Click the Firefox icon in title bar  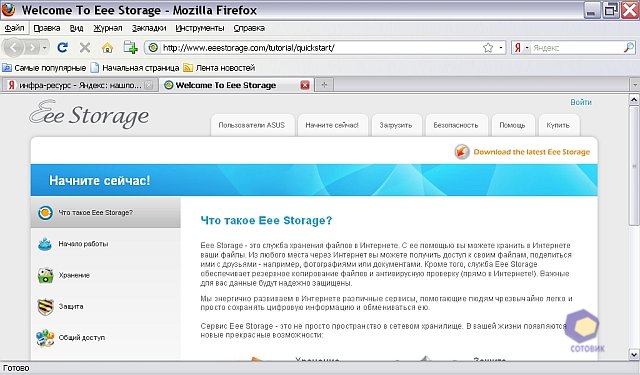[x=8, y=9]
